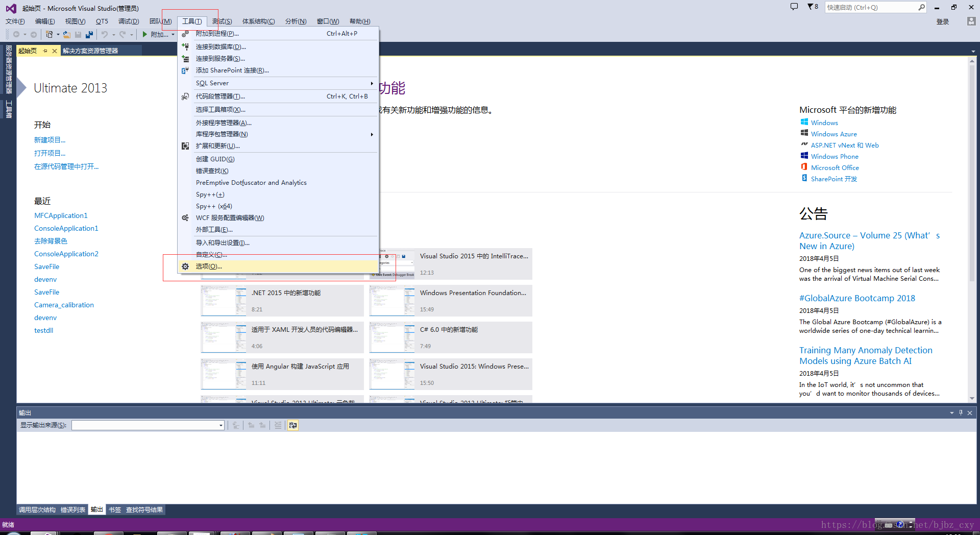Expand the SQL Server submenu arrow
This screenshot has width=980, height=535.
(x=372, y=83)
